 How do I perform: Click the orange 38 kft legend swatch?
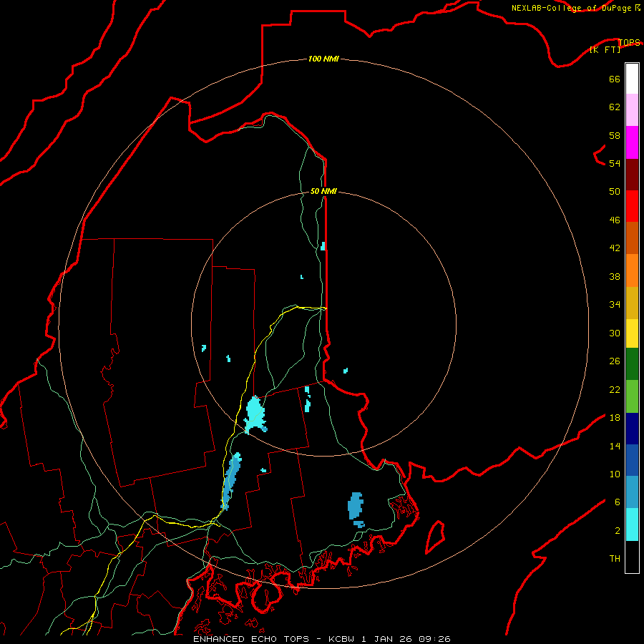coord(632,270)
